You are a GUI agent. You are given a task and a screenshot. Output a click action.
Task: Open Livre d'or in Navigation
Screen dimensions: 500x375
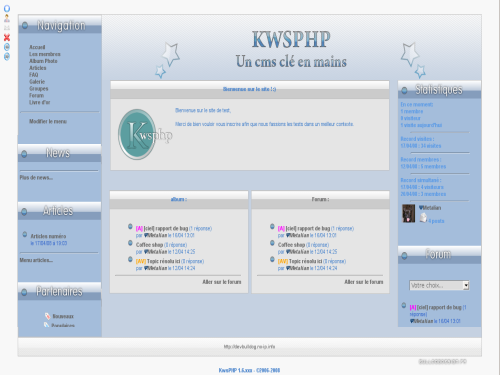click(39, 102)
